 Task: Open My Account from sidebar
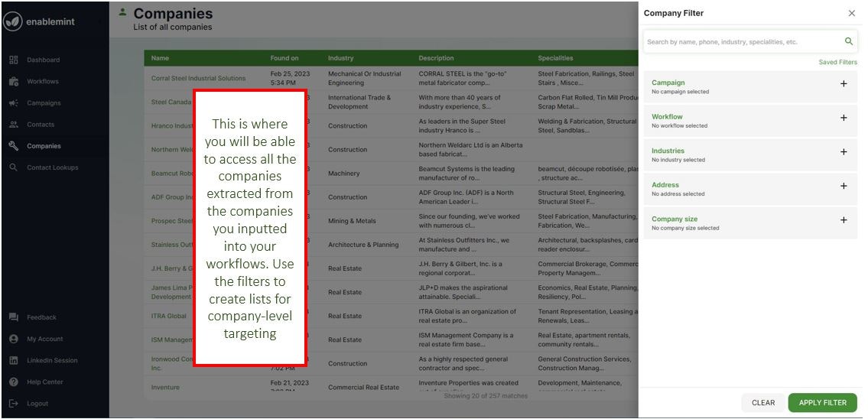(x=45, y=339)
